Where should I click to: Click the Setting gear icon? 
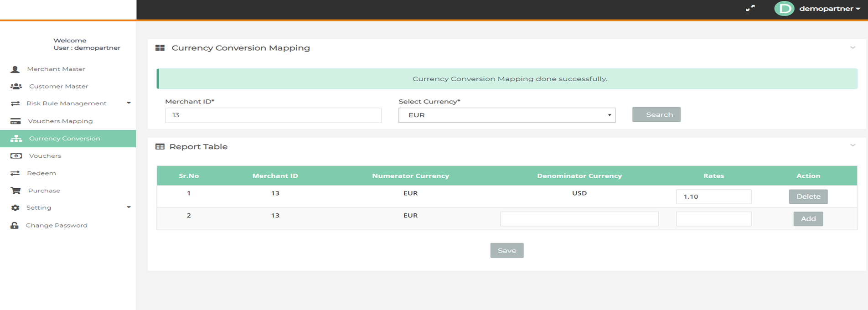point(15,208)
